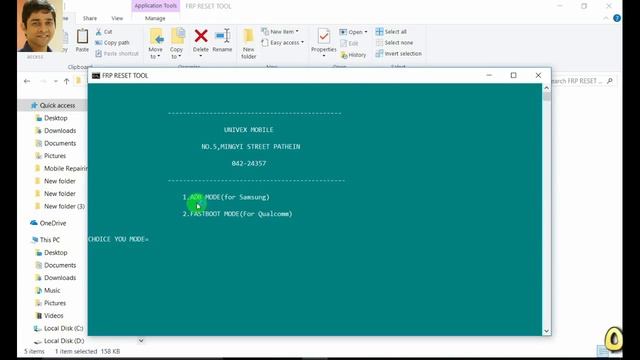Screen dimensions: 640x360
Task: Open Documents under Quick access
Action: click(x=60, y=143)
